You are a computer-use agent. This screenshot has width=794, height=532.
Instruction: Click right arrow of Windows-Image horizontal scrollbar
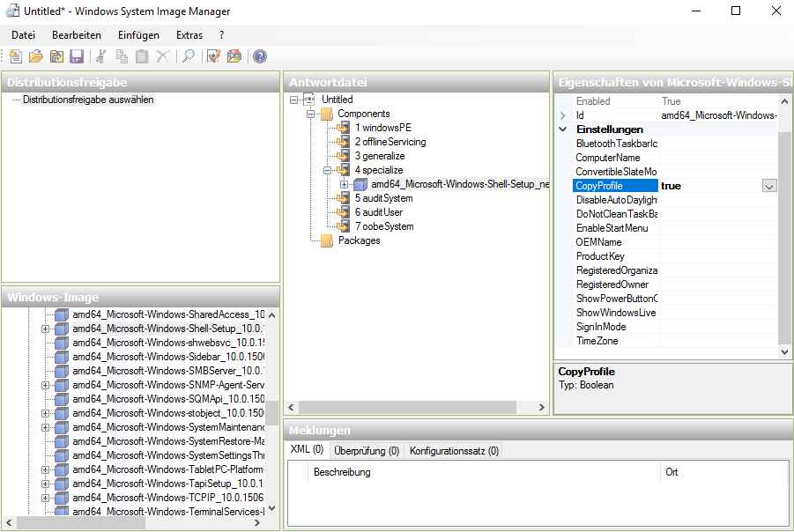click(x=257, y=523)
